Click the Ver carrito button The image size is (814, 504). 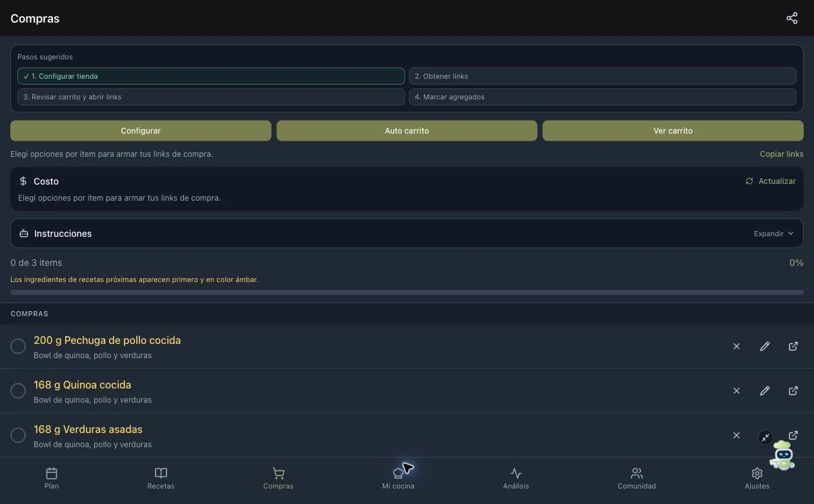[673, 130]
